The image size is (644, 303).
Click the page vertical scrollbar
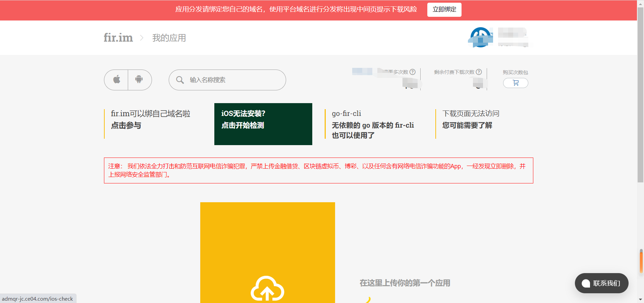click(640, 101)
